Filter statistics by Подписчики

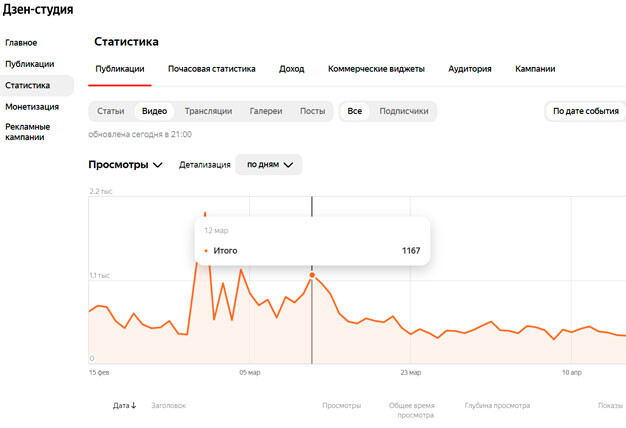point(404,111)
